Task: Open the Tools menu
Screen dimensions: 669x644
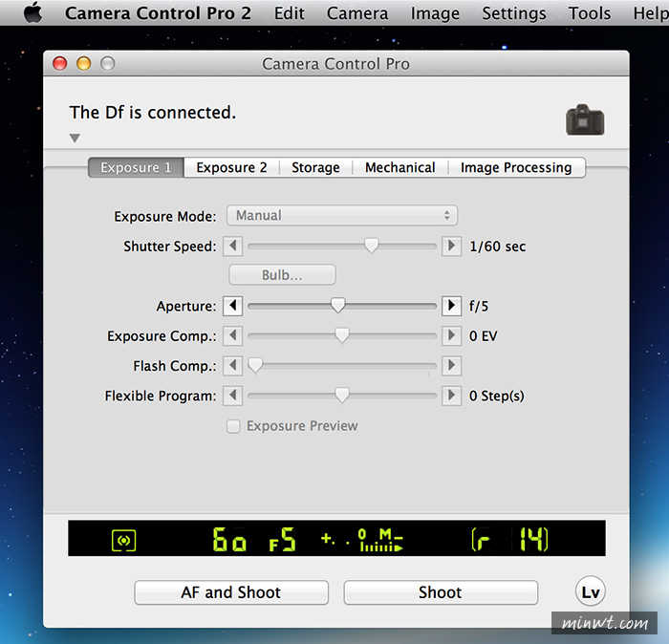Action: coord(590,13)
